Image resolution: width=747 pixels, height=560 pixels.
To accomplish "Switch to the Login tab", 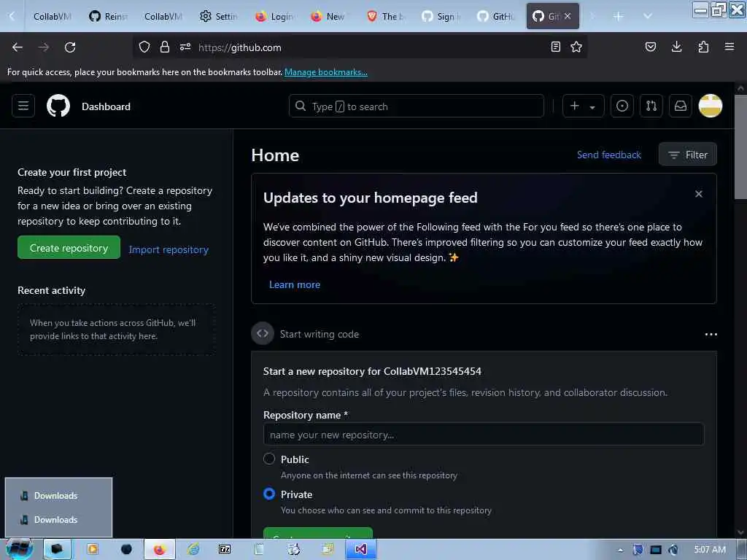I will tap(274, 16).
